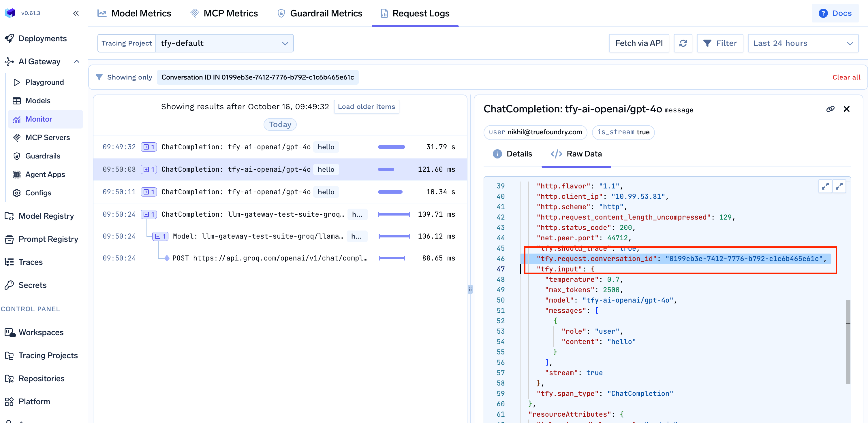The height and width of the screenshot is (423, 868).
Task: Collapse the AI Gateway sidebar section
Action: coord(76,61)
